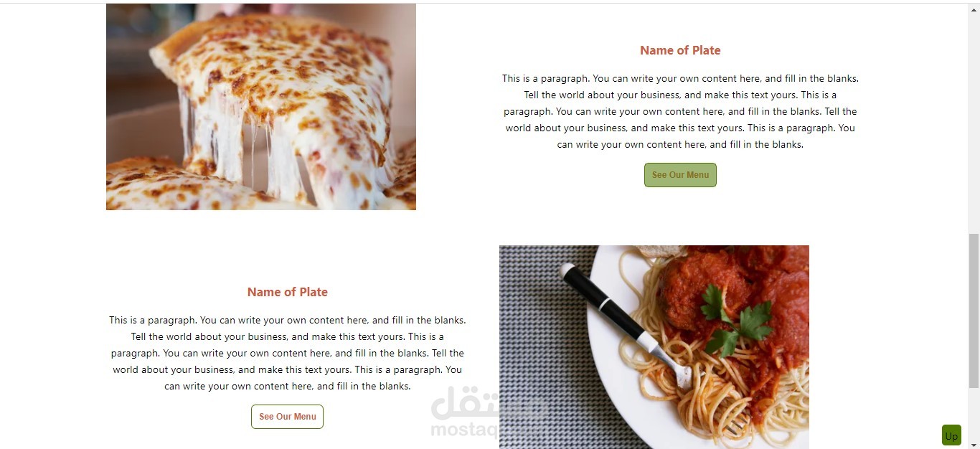Select the cheesy pizza photo
The height and width of the screenshot is (449, 980).
[261, 107]
